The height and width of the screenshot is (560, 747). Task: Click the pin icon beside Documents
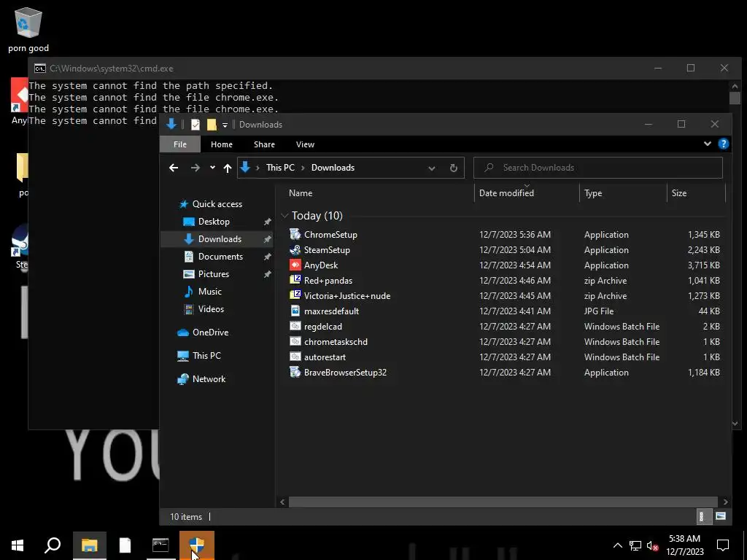267,257
